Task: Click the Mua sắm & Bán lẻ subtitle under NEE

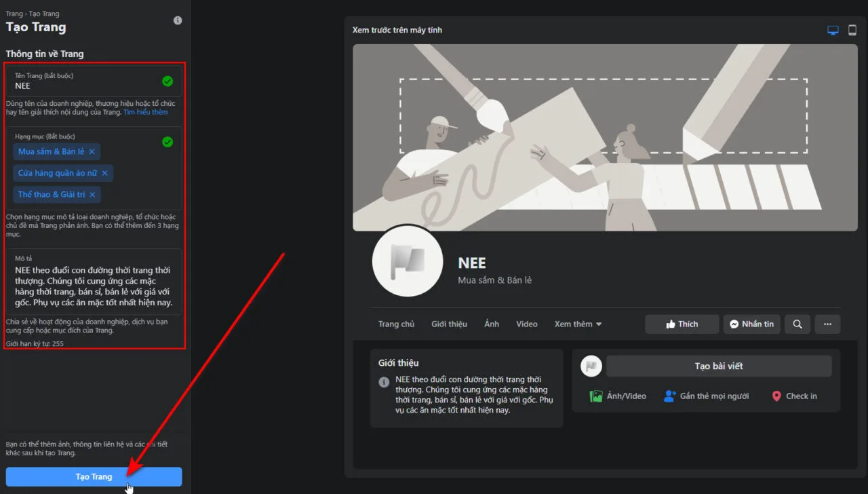Action: pyautogui.click(x=495, y=280)
